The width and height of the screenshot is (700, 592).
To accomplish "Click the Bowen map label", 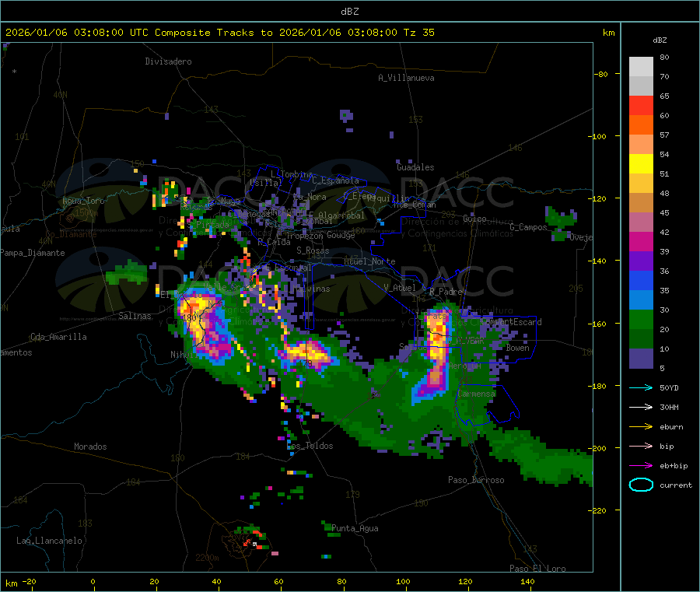I will tap(518, 348).
